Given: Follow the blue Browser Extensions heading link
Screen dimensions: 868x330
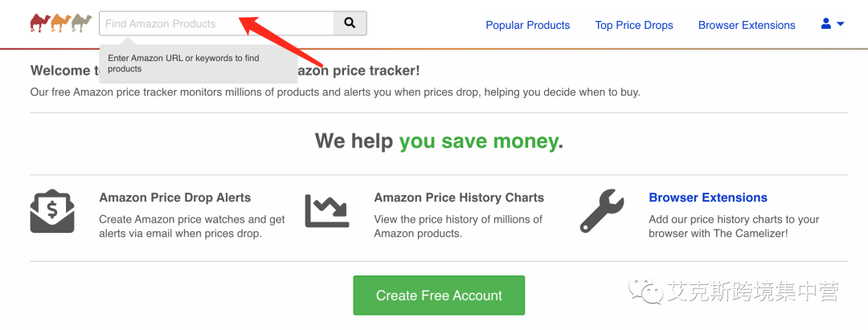Looking at the screenshot, I should click(x=707, y=198).
